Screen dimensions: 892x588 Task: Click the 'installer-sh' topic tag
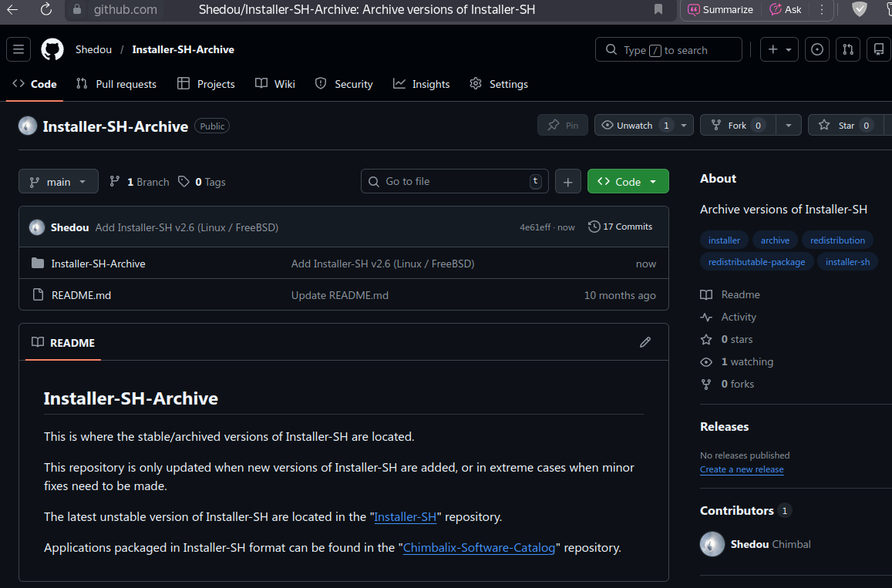tap(847, 261)
